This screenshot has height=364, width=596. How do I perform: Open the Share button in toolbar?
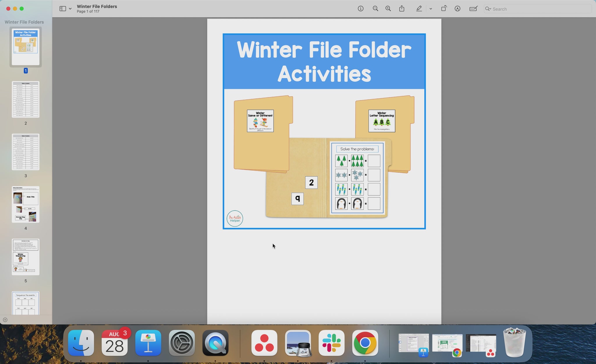402,9
